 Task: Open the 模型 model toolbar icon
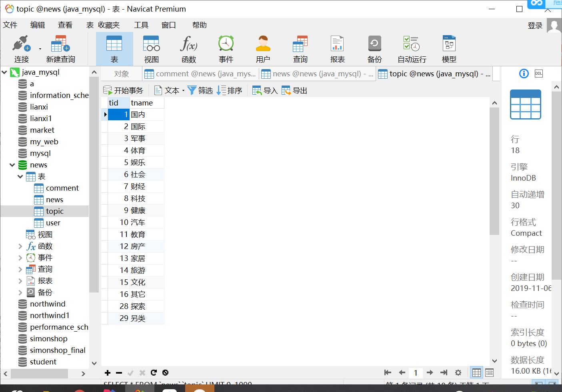449,49
